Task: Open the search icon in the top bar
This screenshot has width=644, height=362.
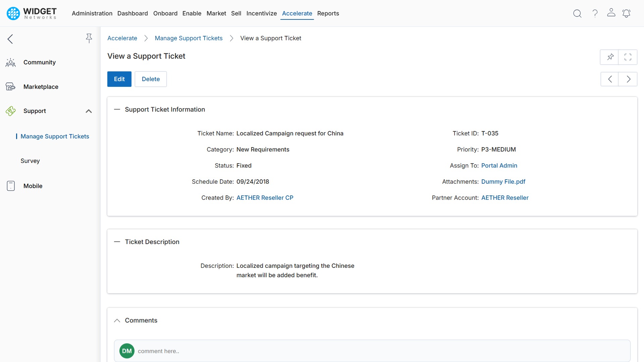Action: [x=577, y=13]
